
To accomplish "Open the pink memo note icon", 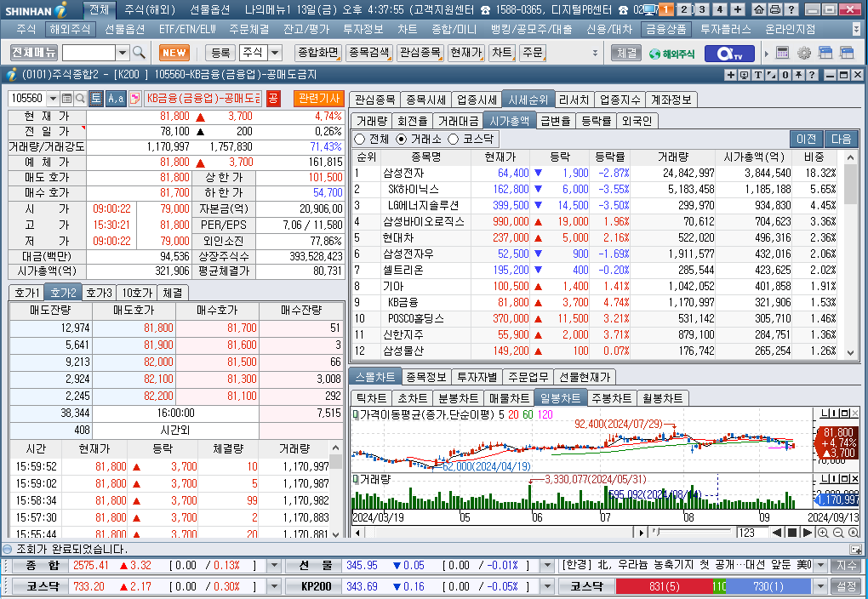I will (134, 99).
